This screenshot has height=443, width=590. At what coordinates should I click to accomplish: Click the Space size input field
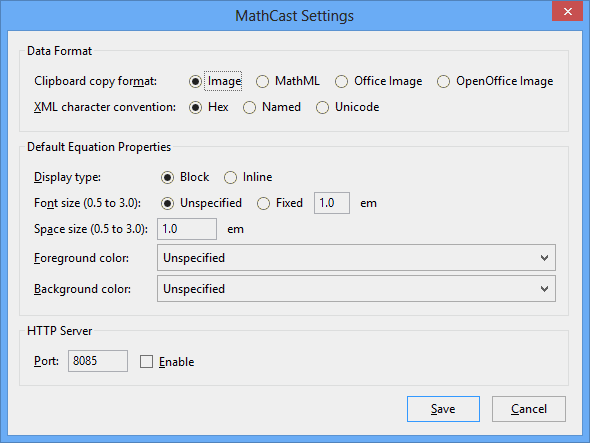point(187,229)
